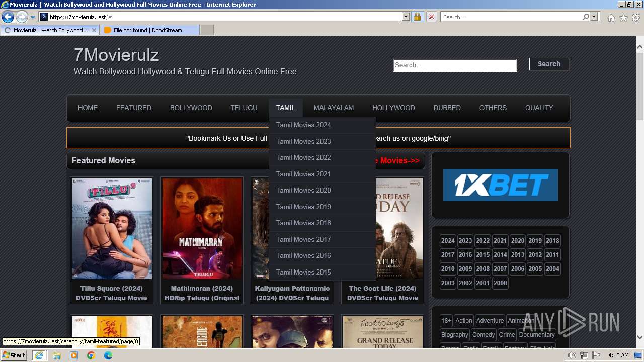Open Google Chrome taskbar icon
644x362 pixels.
click(91, 355)
